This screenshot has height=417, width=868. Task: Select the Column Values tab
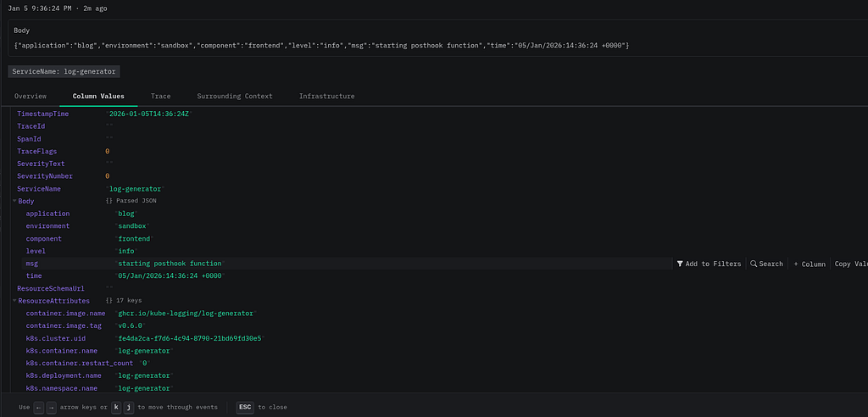tap(98, 96)
